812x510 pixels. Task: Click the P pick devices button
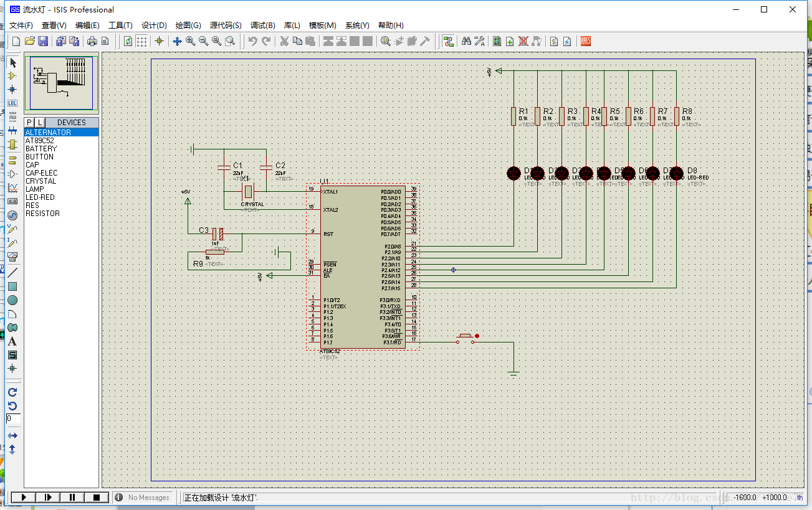(x=29, y=122)
